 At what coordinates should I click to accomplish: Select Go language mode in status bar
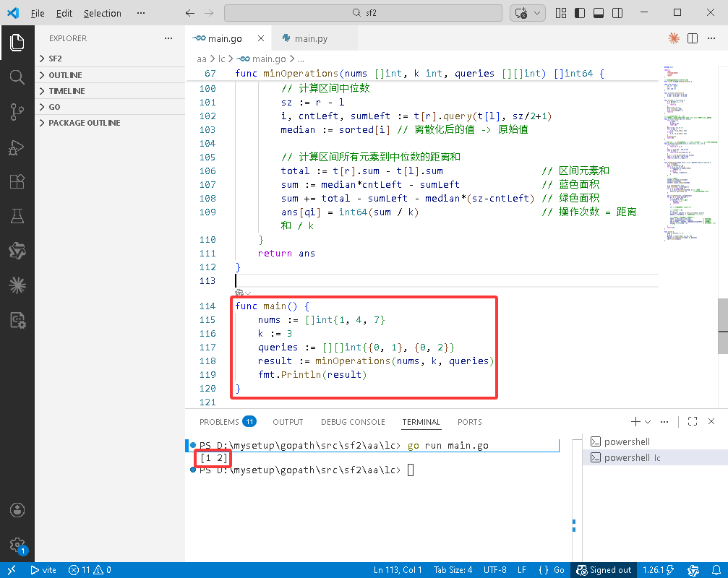tap(559, 569)
